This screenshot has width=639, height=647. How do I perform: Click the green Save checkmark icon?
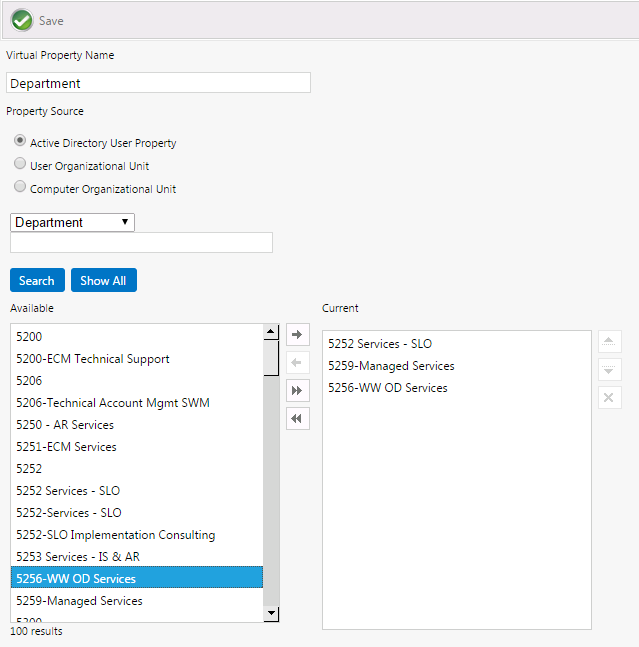click(22, 20)
